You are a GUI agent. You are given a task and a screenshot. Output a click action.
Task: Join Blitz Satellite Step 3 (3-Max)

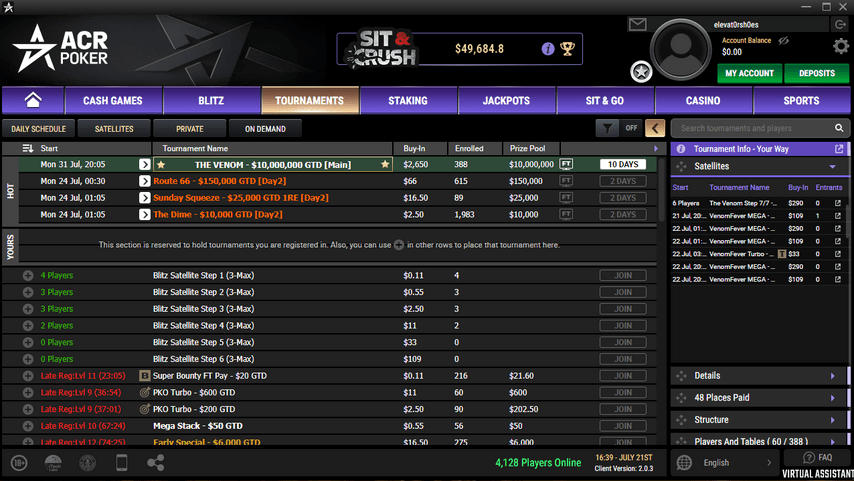[623, 309]
